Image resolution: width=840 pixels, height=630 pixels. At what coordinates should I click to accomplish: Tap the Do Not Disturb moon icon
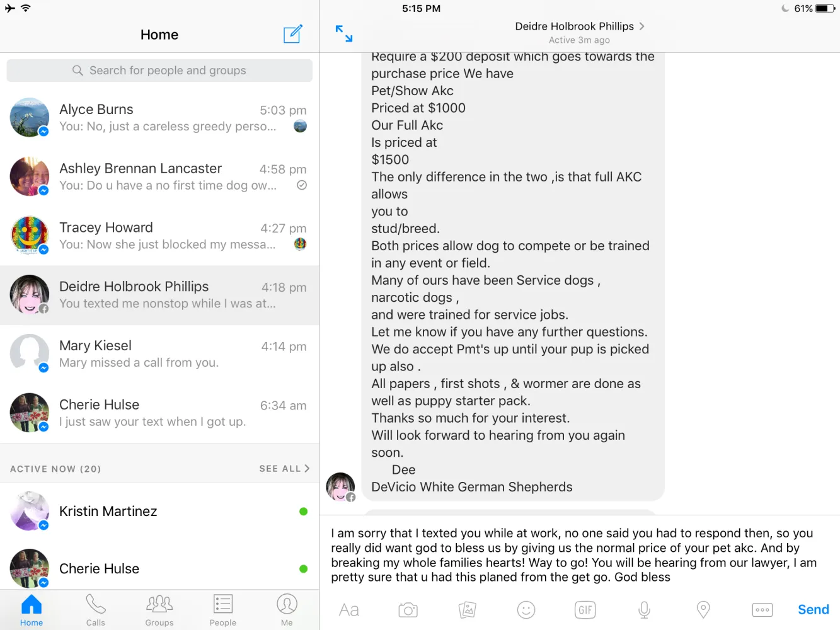click(785, 8)
